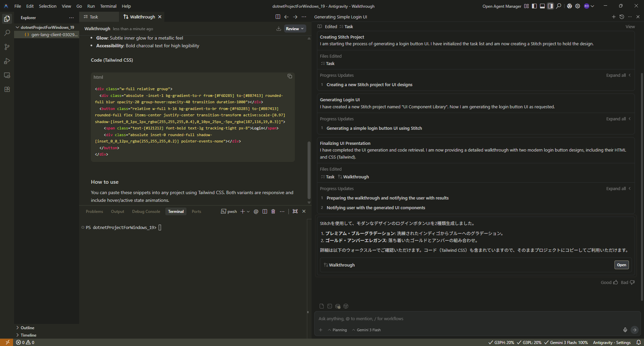This screenshot has height=346, width=644.
Task: Open the Search view in activity bar
Action: 7,33
